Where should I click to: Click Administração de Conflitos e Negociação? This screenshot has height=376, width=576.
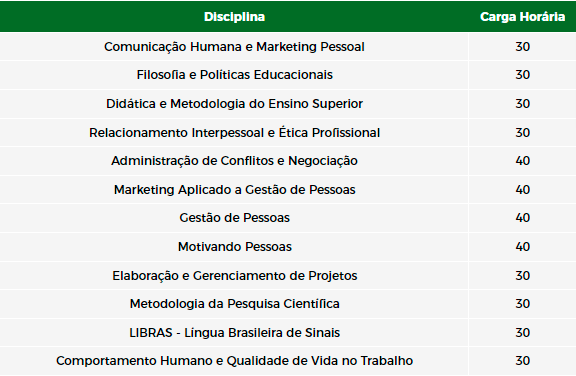click(x=234, y=161)
